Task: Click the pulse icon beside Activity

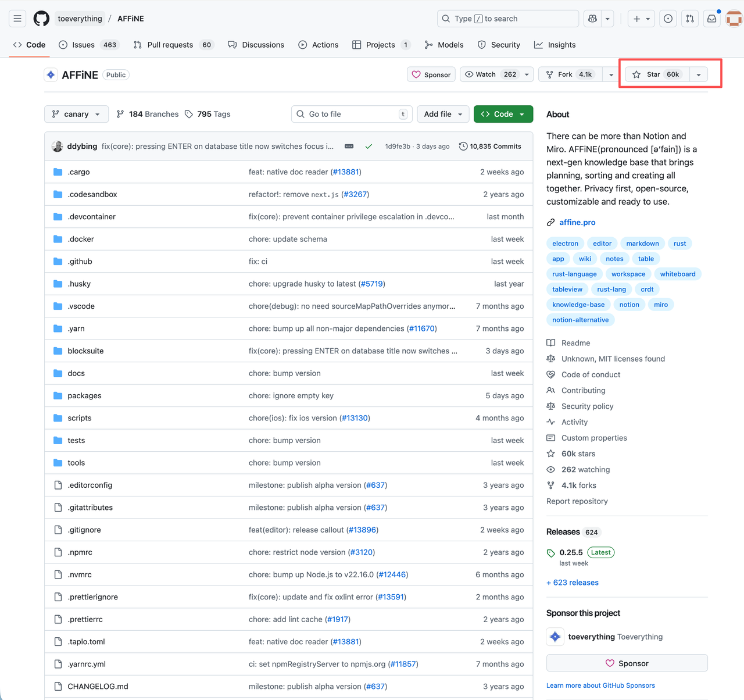Action: [550, 422]
